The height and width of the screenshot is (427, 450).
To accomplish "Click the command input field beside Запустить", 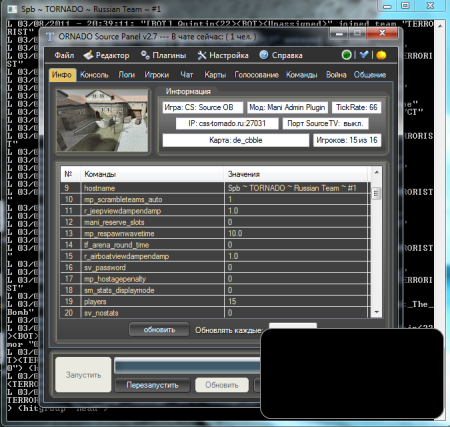I will click(187, 366).
